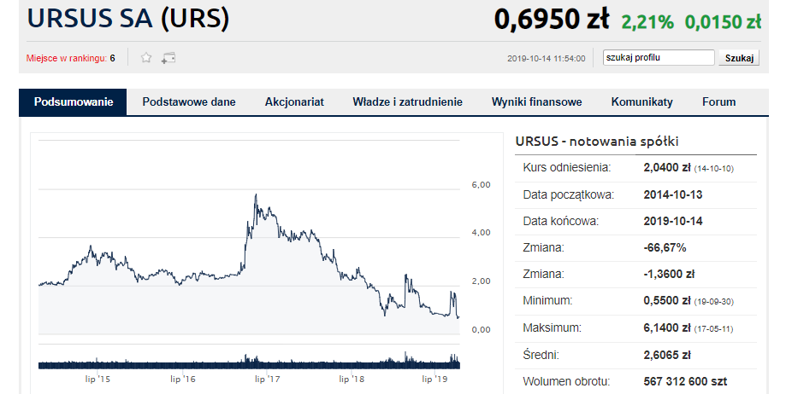Select the Komunikaty tab
This screenshot has height=394, width=786.
[x=642, y=102]
